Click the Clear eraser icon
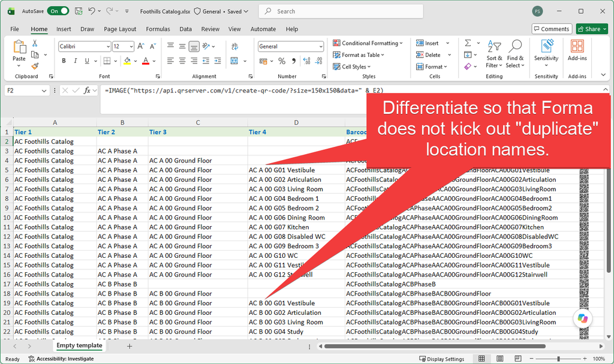 tap(468, 66)
